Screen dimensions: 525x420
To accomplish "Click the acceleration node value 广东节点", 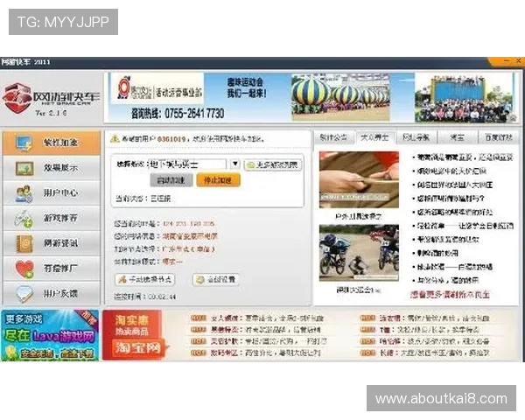I will [188, 249].
